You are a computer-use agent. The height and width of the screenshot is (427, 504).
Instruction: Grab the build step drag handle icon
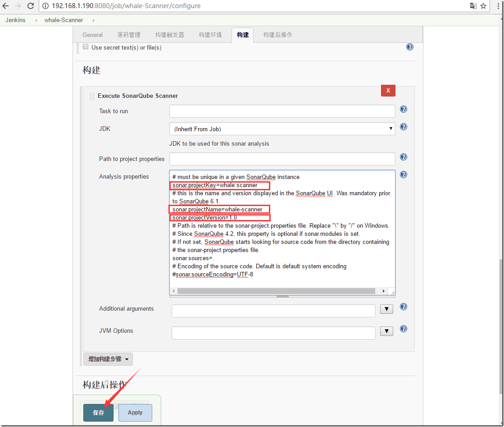91,96
